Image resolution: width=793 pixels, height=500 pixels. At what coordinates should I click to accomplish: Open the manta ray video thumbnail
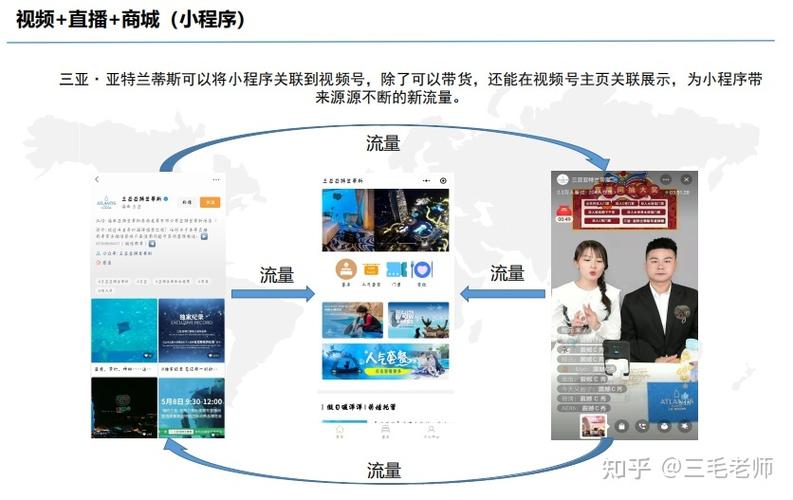click(124, 330)
